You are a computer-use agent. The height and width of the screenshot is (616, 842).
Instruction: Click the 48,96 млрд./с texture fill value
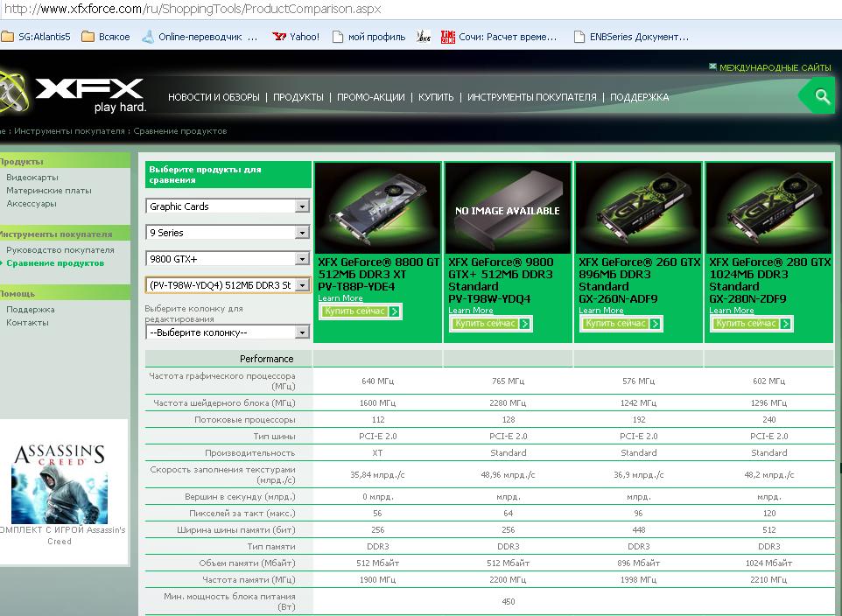[508, 475]
